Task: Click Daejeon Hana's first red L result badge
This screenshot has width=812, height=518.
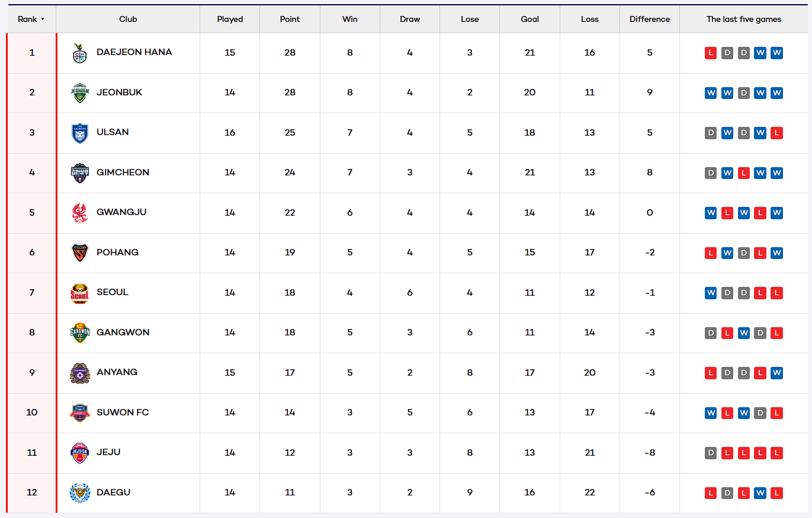Action: tap(711, 53)
